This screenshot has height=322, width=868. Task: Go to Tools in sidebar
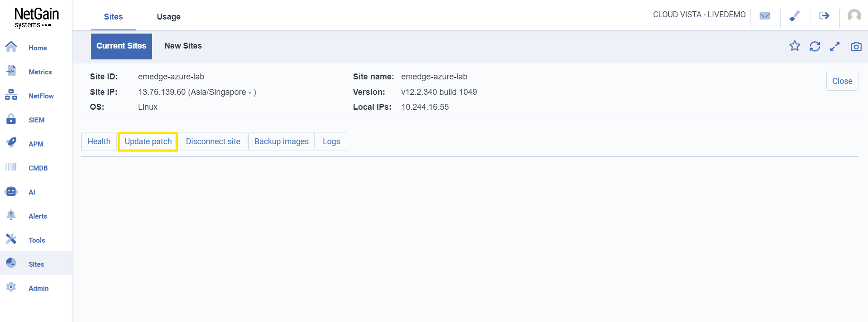(x=37, y=240)
